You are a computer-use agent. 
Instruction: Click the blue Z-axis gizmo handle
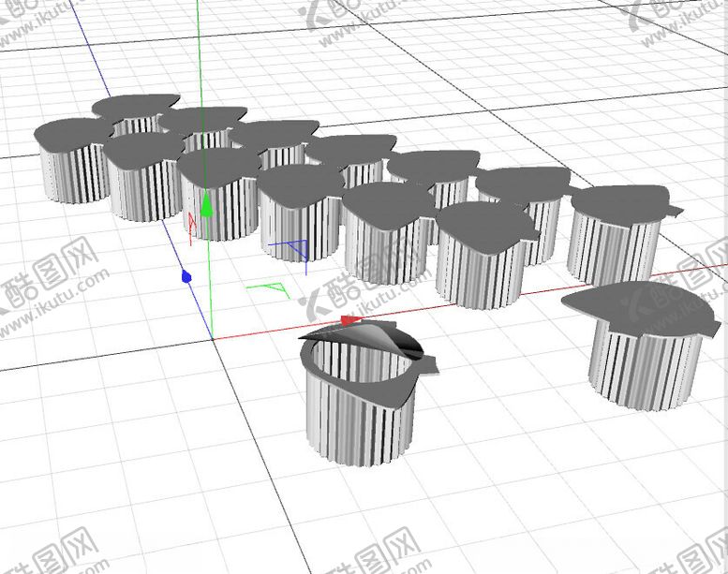pyautogui.click(x=186, y=276)
